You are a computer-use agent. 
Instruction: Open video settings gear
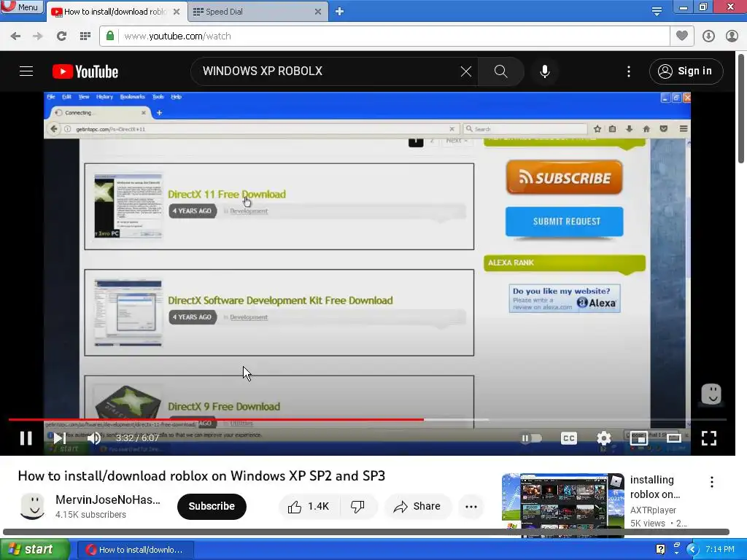point(603,438)
